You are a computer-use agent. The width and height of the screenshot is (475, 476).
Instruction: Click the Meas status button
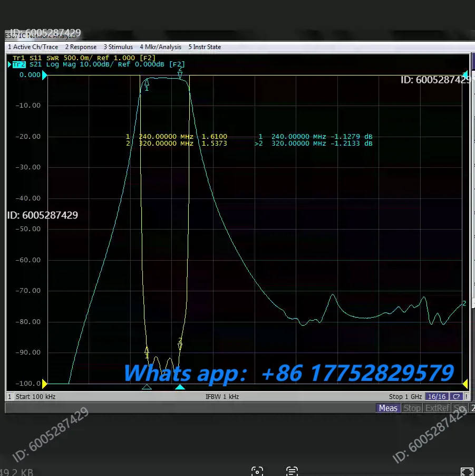coord(388,408)
